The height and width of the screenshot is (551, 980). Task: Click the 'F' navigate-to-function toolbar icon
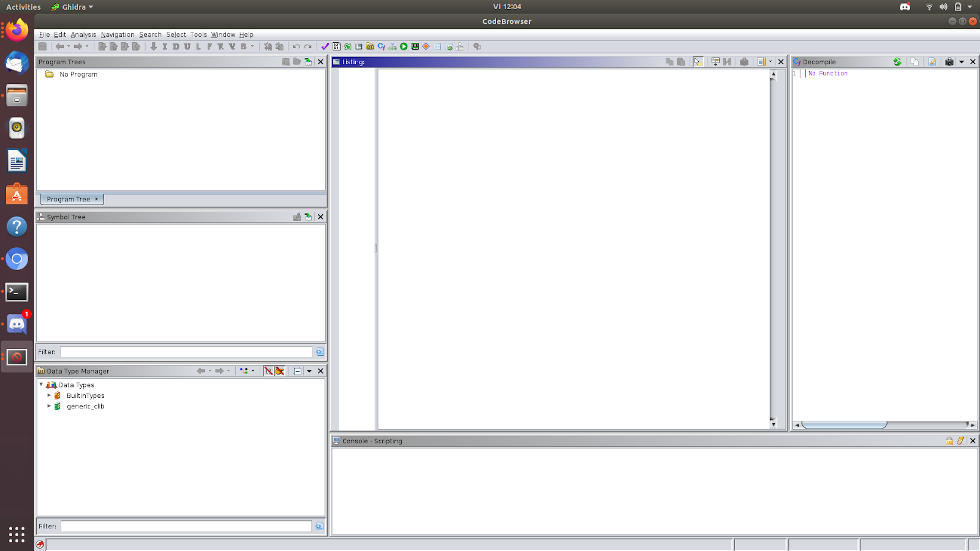pos(209,47)
